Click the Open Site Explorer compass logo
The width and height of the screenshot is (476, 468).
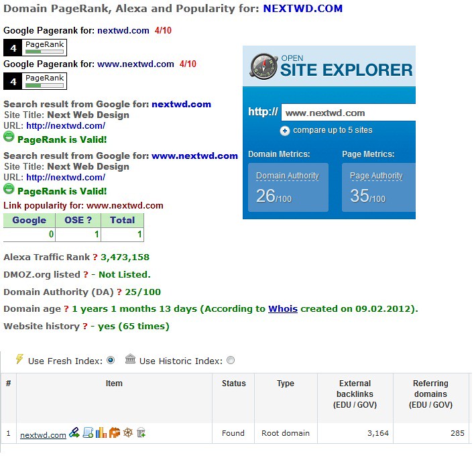point(263,66)
